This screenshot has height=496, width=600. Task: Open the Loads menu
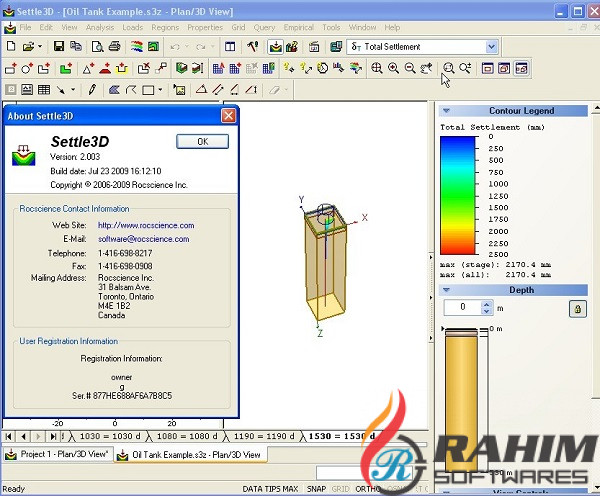tap(132, 28)
